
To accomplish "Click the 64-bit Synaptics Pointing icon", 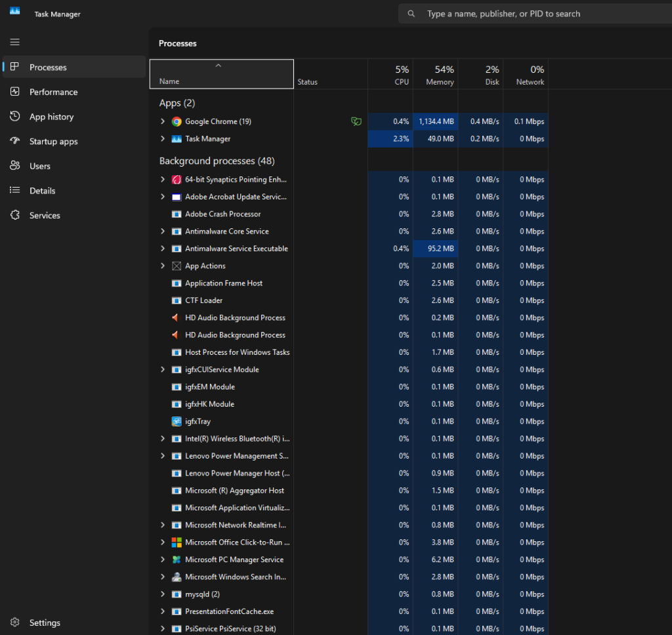I will click(x=176, y=180).
